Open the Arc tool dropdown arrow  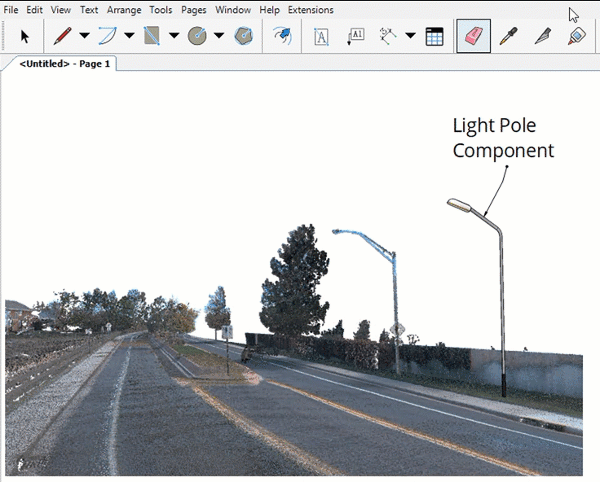129,36
